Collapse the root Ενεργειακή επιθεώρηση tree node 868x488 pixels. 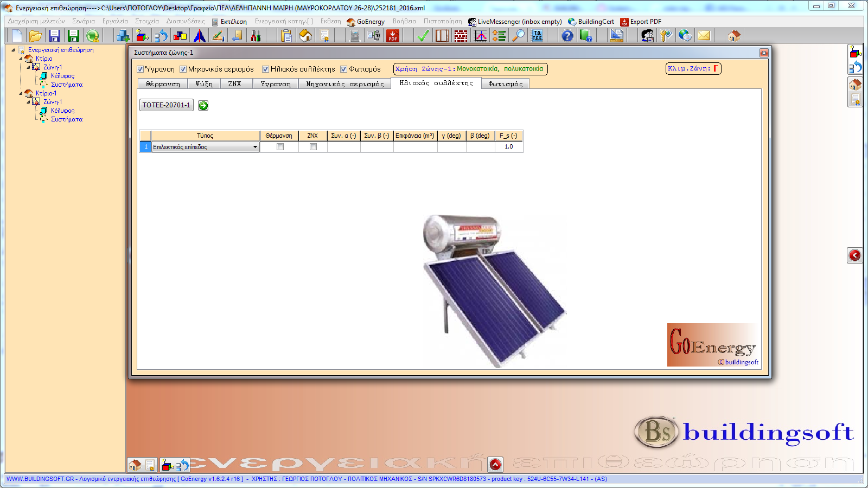[14, 50]
